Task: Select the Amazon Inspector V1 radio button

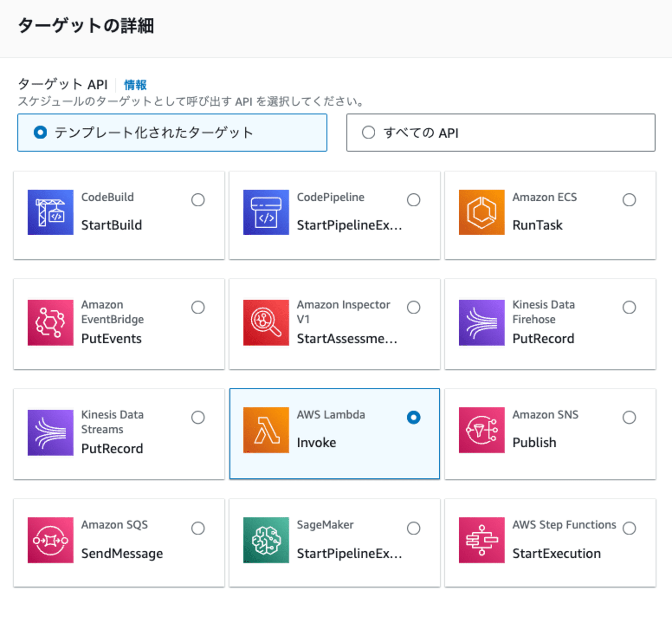Action: 414,307
